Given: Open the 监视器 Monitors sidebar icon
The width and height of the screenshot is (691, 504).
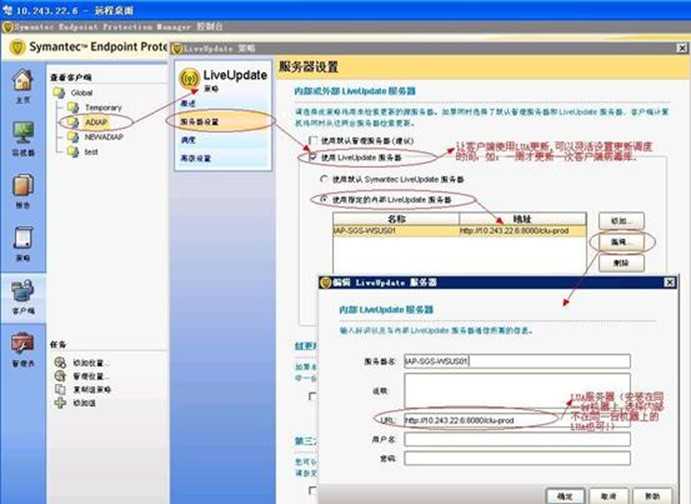Looking at the screenshot, I should (23, 132).
